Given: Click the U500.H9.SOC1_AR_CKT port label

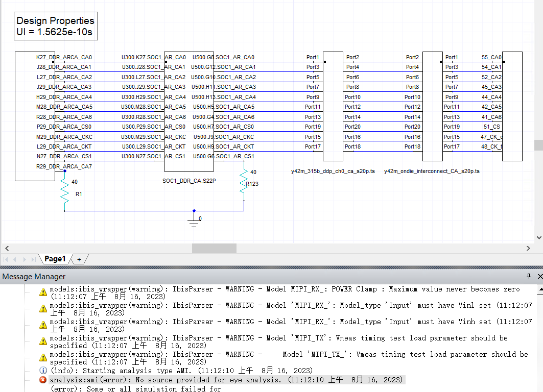Looking at the screenshot, I should pyautogui.click(x=223, y=146).
